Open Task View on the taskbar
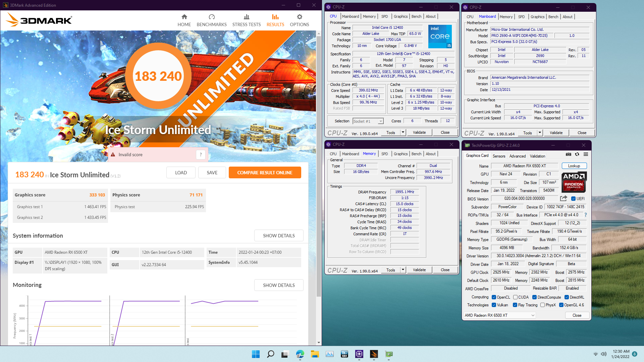Viewport: 644px width, 362px height. [x=285, y=354]
